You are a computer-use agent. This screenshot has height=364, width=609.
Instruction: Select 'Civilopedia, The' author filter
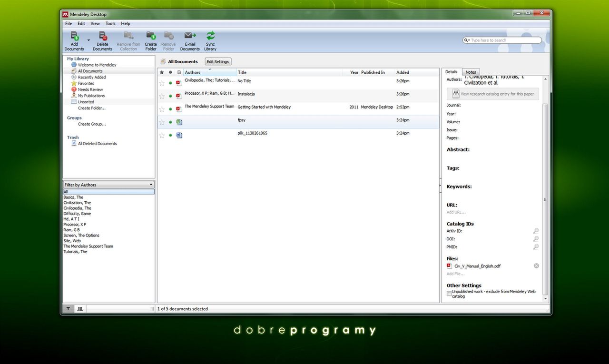tap(78, 208)
